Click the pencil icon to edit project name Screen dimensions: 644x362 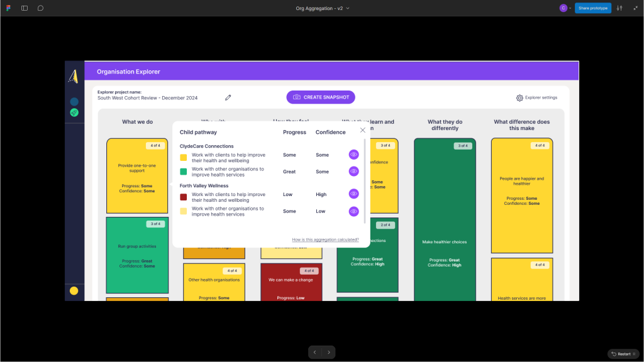point(228,97)
